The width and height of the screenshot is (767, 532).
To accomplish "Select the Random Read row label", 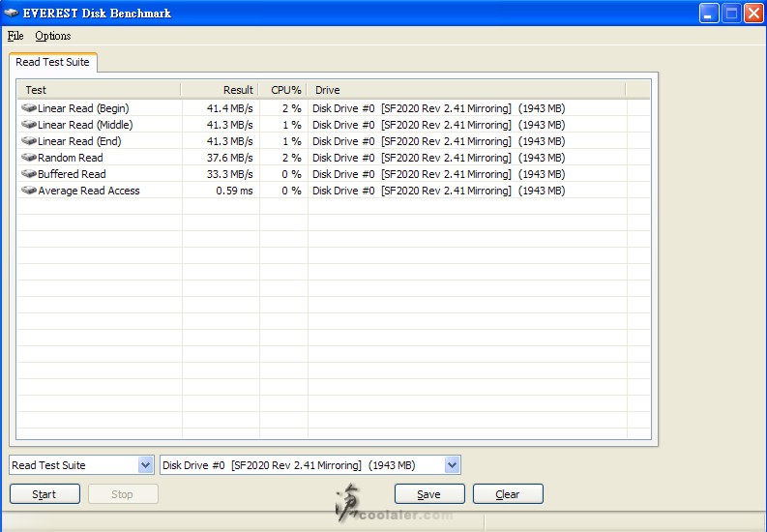I will point(70,158).
